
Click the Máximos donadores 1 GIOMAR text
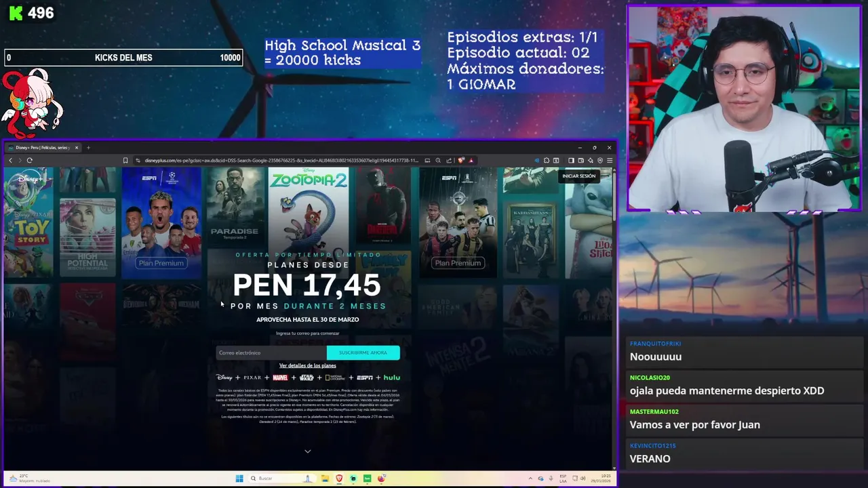(525, 77)
